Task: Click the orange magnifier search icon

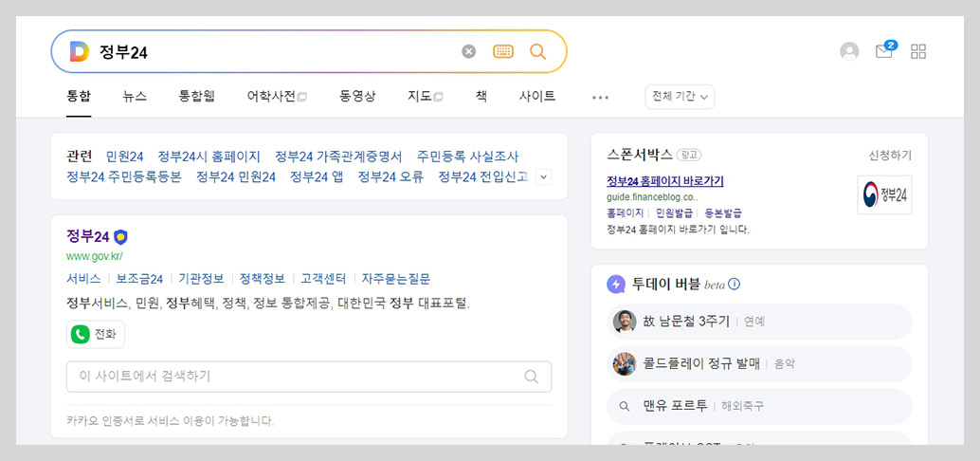Action: coord(537,51)
